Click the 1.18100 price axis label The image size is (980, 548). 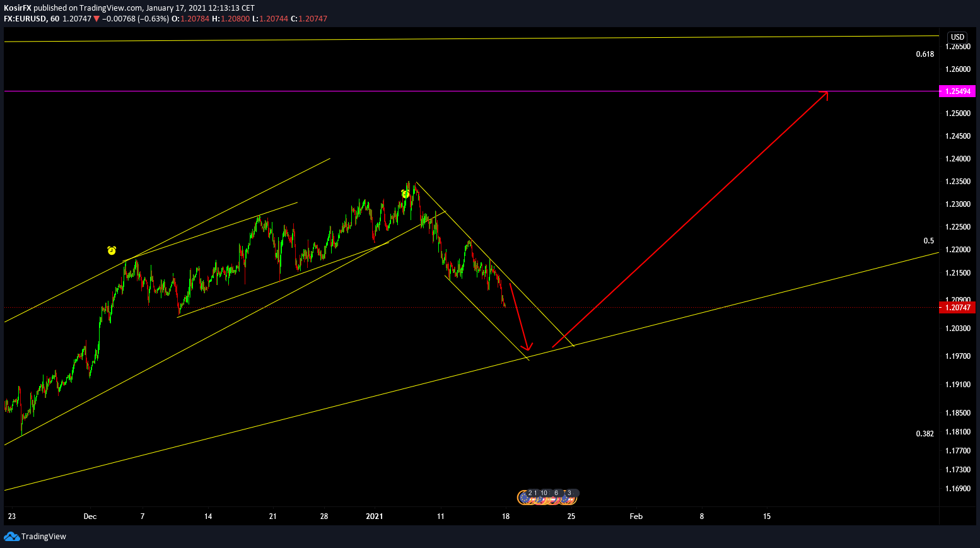click(x=958, y=432)
